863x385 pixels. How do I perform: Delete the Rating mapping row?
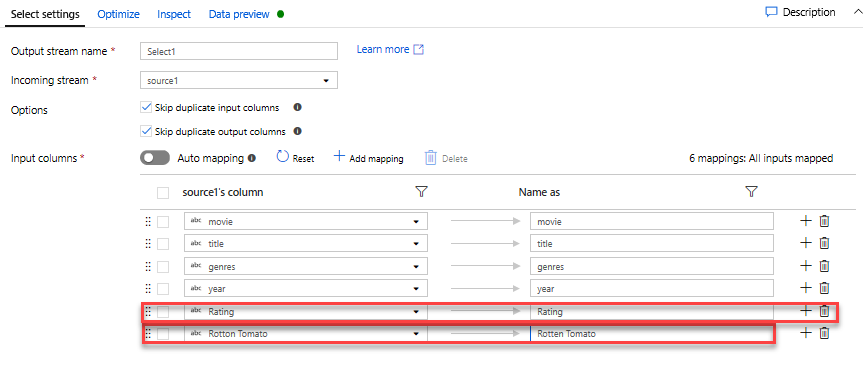point(824,311)
